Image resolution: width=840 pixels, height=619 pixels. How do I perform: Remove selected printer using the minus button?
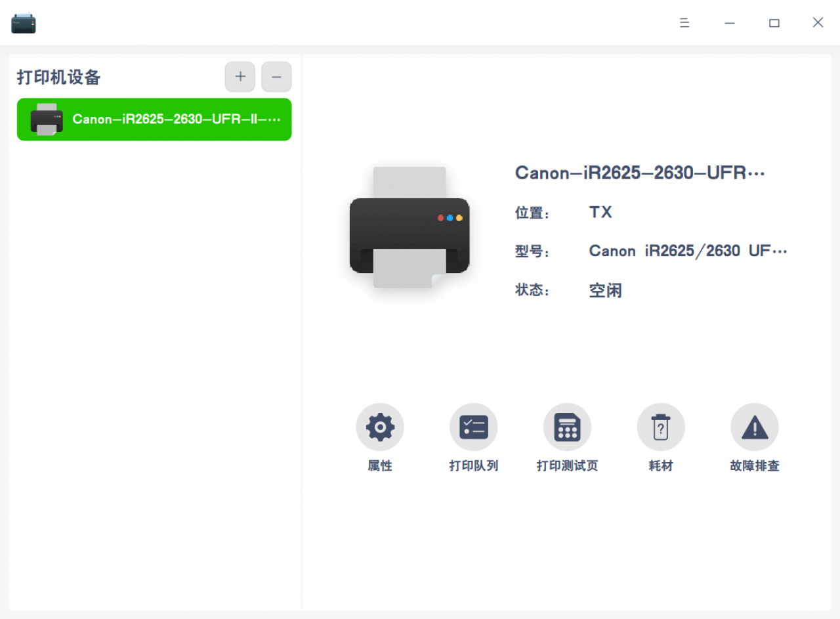(x=276, y=77)
